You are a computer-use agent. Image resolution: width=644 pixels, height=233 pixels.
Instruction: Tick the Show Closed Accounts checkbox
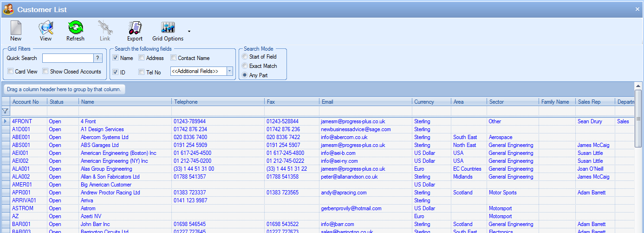point(46,72)
